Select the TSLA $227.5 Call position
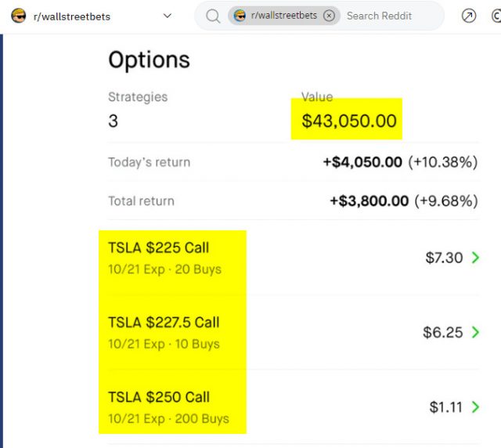 coord(164,323)
